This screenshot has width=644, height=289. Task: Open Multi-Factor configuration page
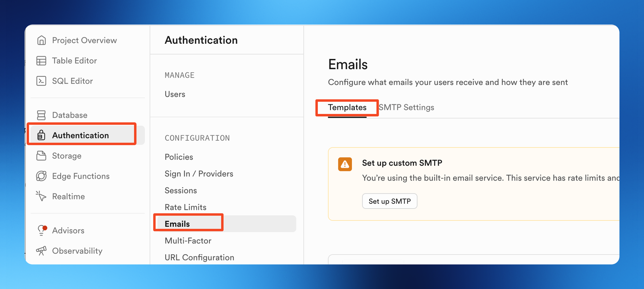tap(188, 241)
